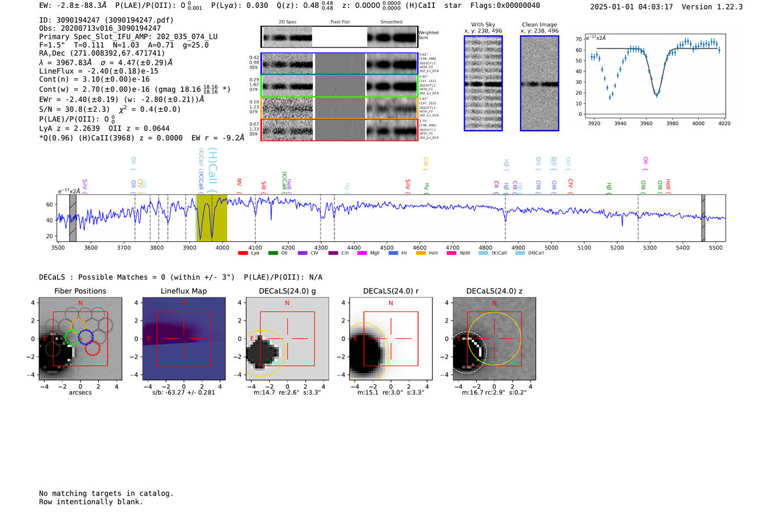Select the Weighted Sum 2D spectrum row
The width and height of the screenshot is (782, 532).
(x=339, y=37)
